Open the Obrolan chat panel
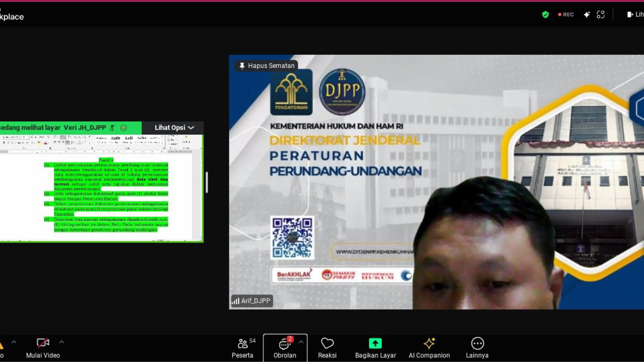644x362 pixels. 284,348
